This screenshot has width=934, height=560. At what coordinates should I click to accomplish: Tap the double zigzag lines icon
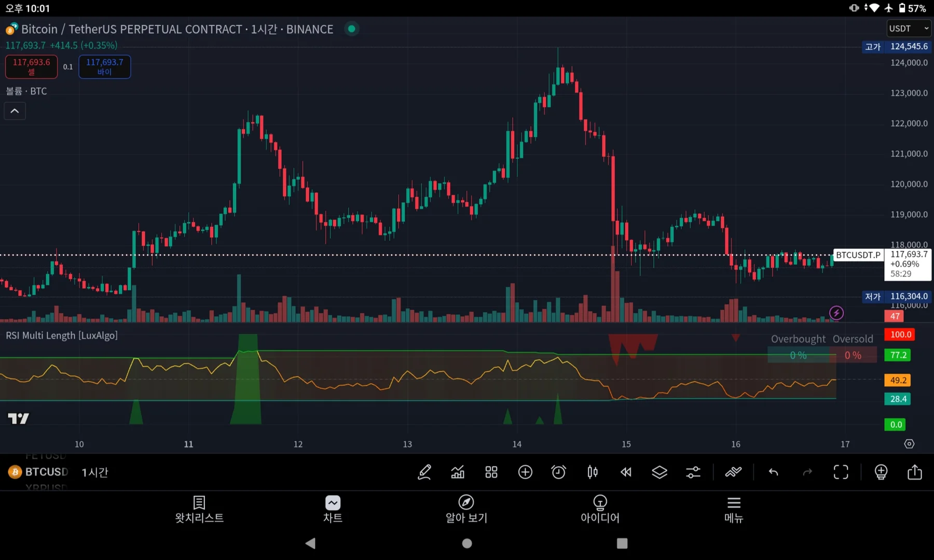pos(733,472)
